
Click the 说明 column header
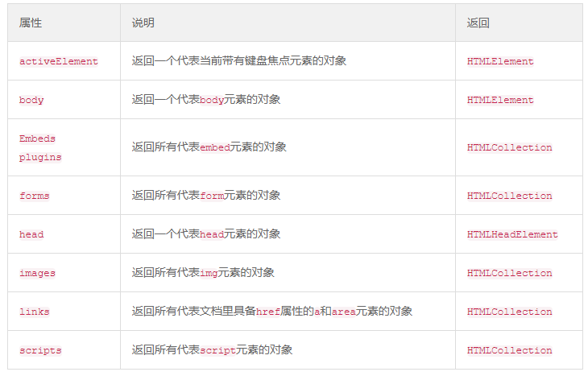(x=143, y=23)
